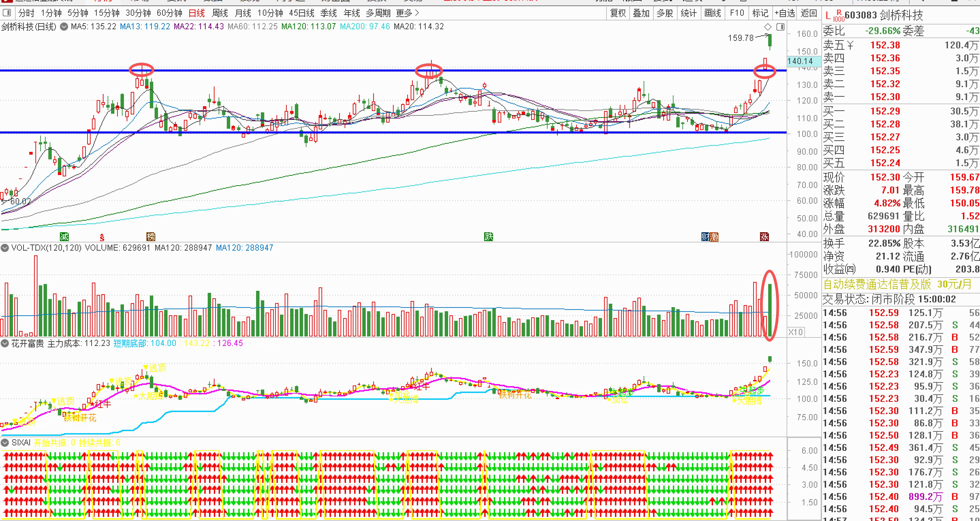Click the 涨 event marker below the chart

(x=764, y=237)
